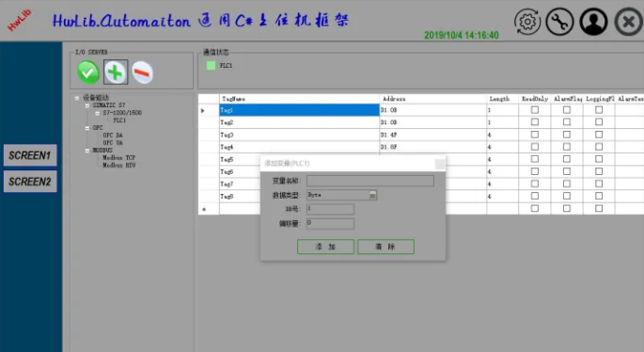
Task: Switch to SCREEN1
Action: point(30,155)
